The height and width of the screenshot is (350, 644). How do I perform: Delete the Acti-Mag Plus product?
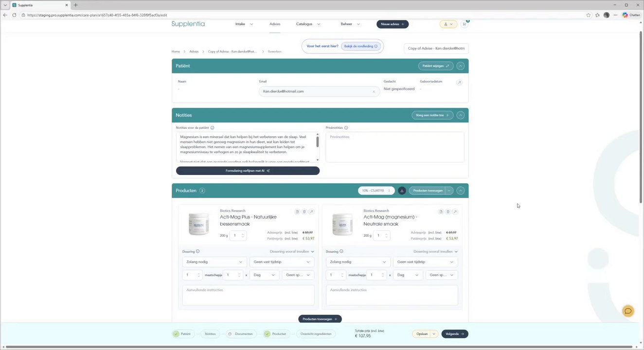(x=304, y=211)
